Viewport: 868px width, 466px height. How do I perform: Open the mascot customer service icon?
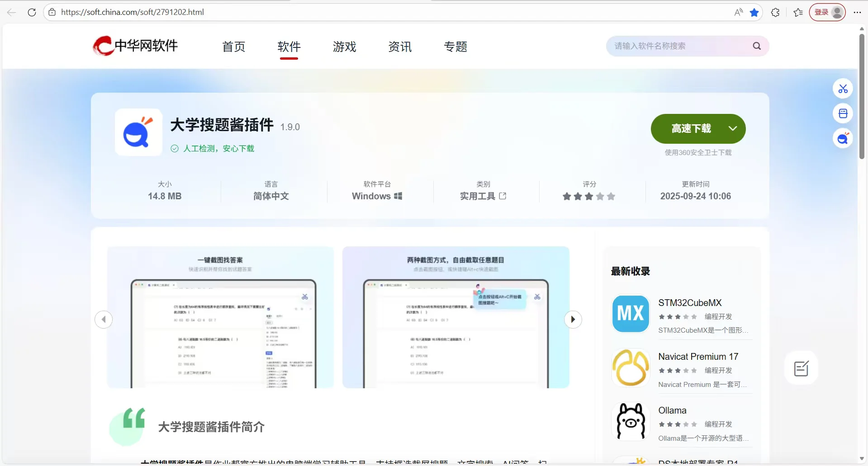842,138
